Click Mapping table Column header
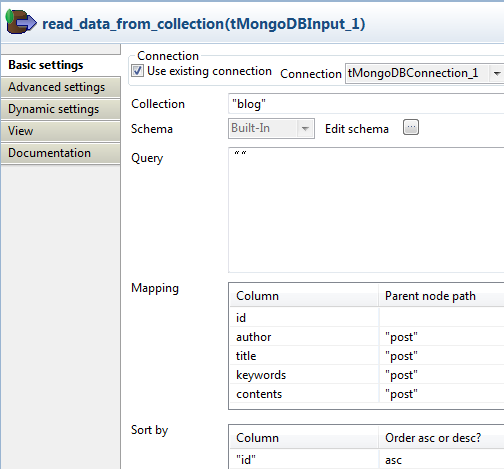The height and width of the screenshot is (469, 504). pos(304,296)
